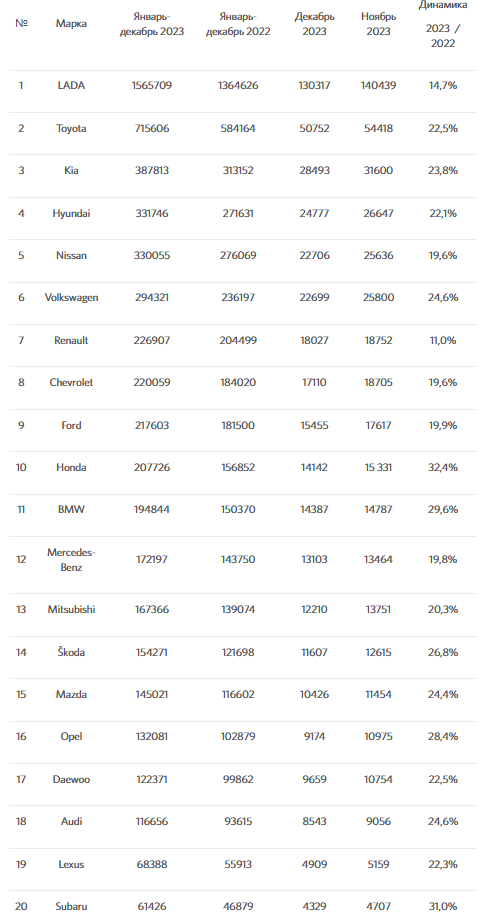Select the Hyundai brand cell
Viewport: 488px width, 924px height.
tap(71, 213)
